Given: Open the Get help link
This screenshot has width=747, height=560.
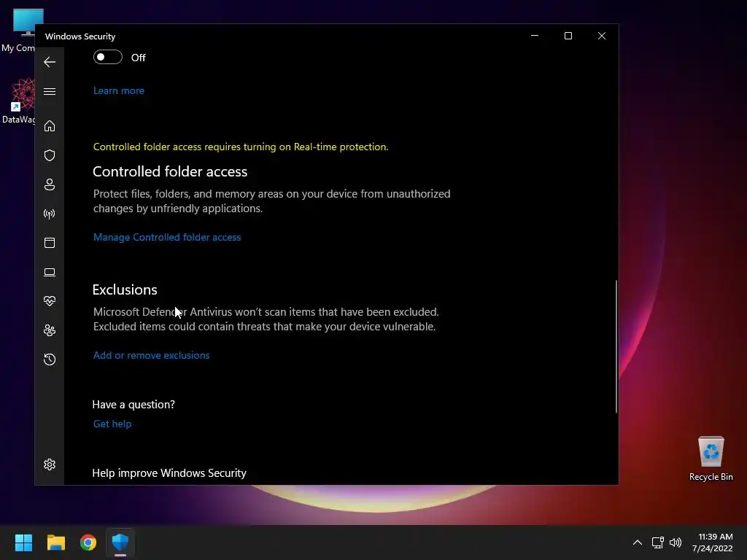Looking at the screenshot, I should click(x=112, y=424).
